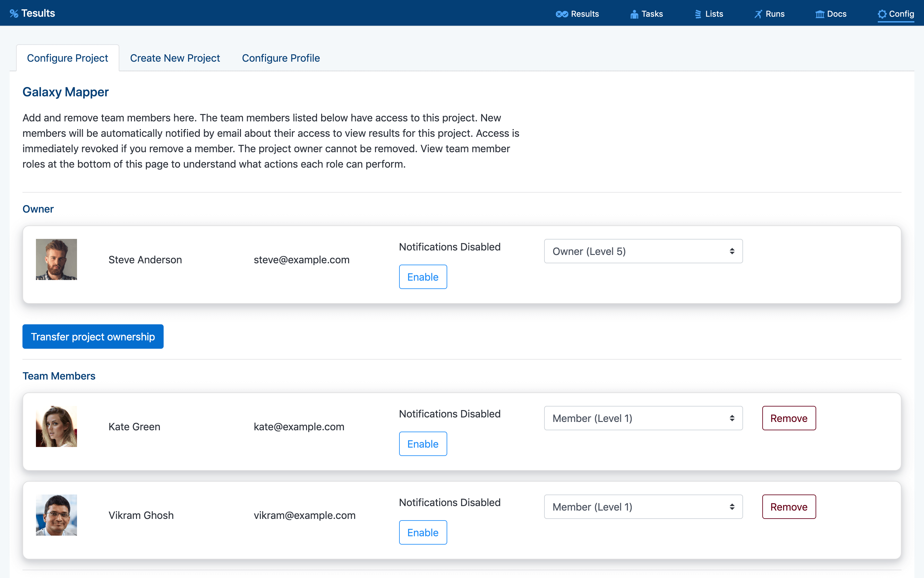924x578 pixels.
Task: Click the Galaxy Mapper project heading
Action: tap(65, 92)
